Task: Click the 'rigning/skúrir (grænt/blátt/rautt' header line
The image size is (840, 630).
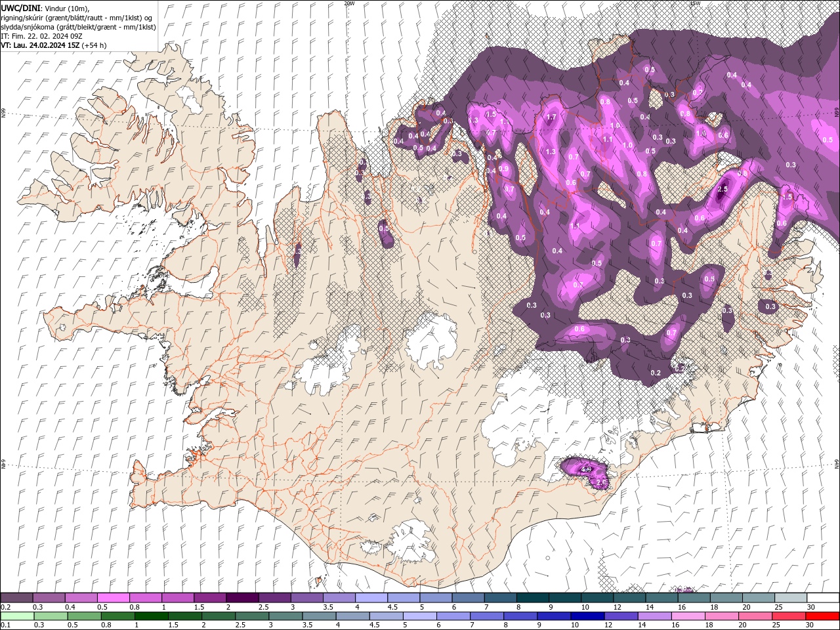Action: (x=77, y=17)
